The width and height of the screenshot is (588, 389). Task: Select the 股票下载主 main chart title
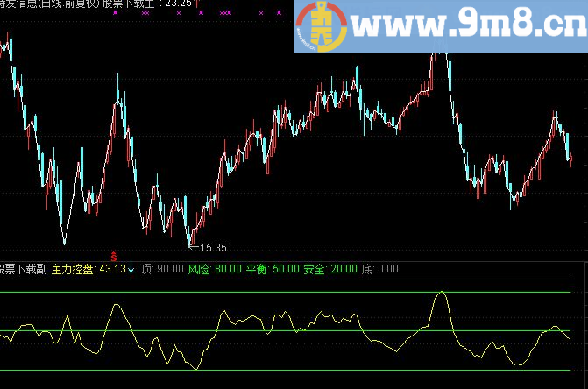click(128, 4)
